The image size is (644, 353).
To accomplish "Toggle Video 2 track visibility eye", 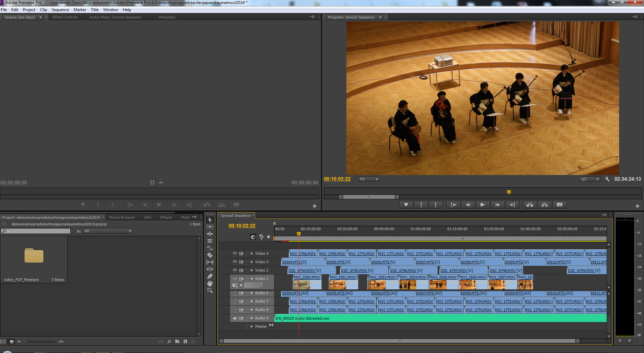I will 235,270.
